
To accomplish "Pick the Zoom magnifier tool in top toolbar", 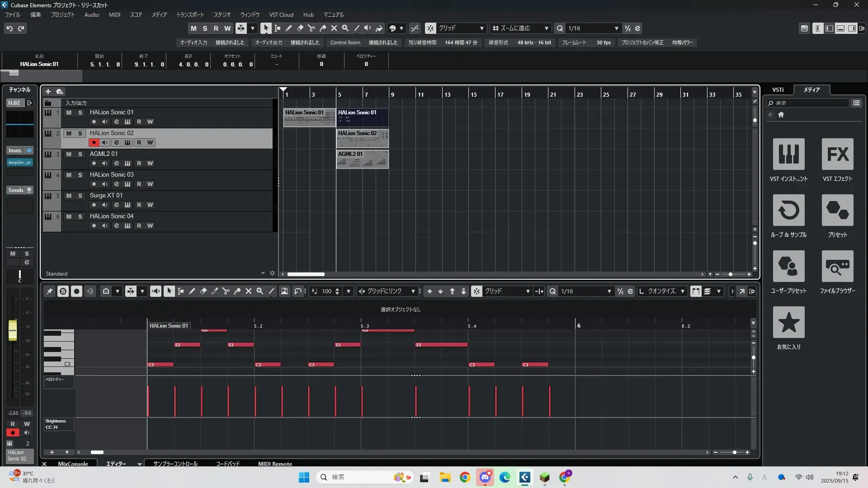I will click(345, 28).
